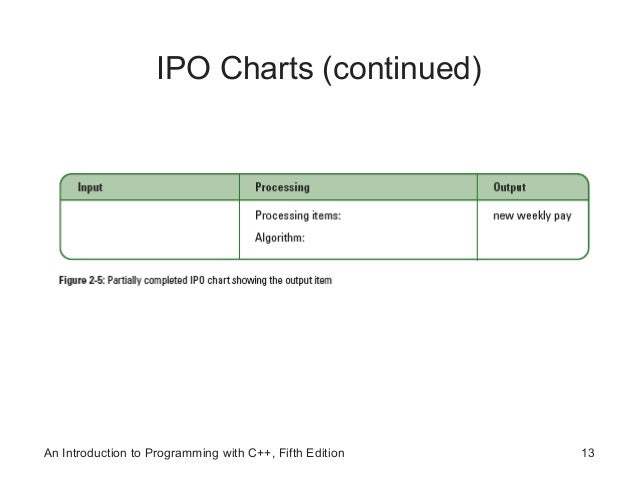Click the slide title "IPO Charts (continued)"
This screenshot has width=638, height=479.
[x=319, y=69]
